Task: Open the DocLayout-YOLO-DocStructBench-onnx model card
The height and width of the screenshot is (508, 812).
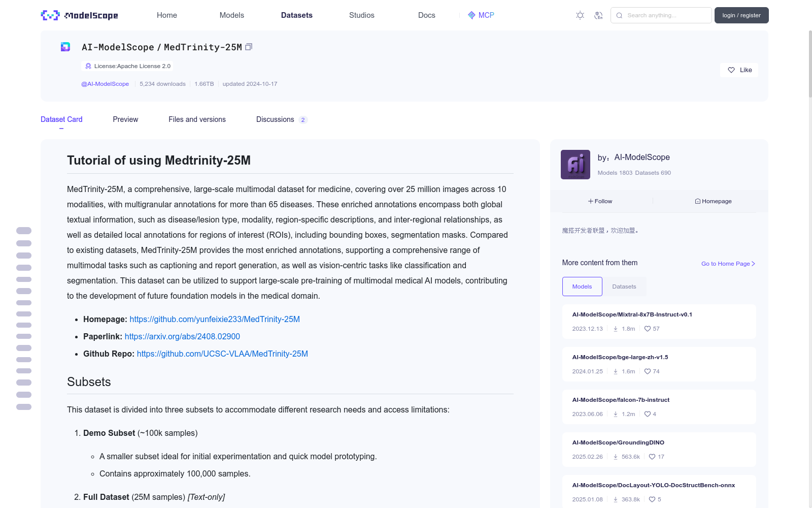Action: [x=659, y=491]
